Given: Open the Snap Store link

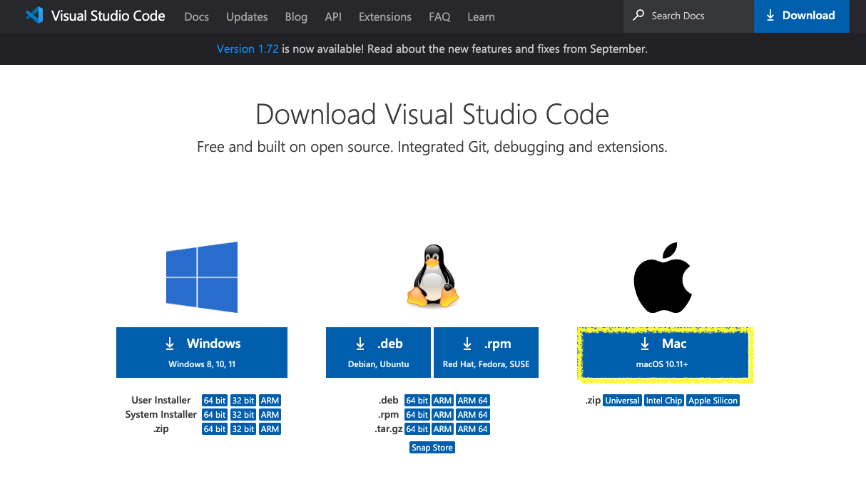Looking at the screenshot, I should pyautogui.click(x=432, y=448).
